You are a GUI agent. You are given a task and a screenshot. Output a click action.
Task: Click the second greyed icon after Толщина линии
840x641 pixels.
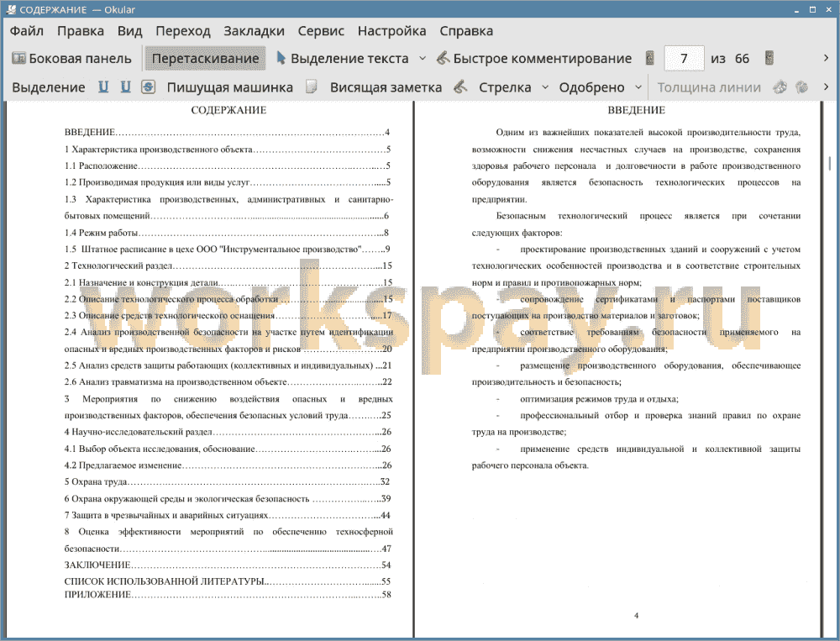802,87
